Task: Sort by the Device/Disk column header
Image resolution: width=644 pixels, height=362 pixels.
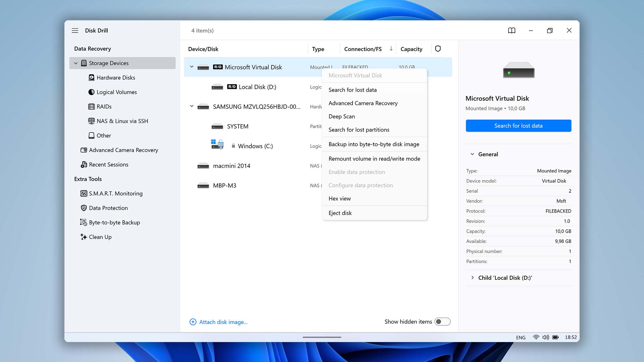Action: click(x=203, y=49)
